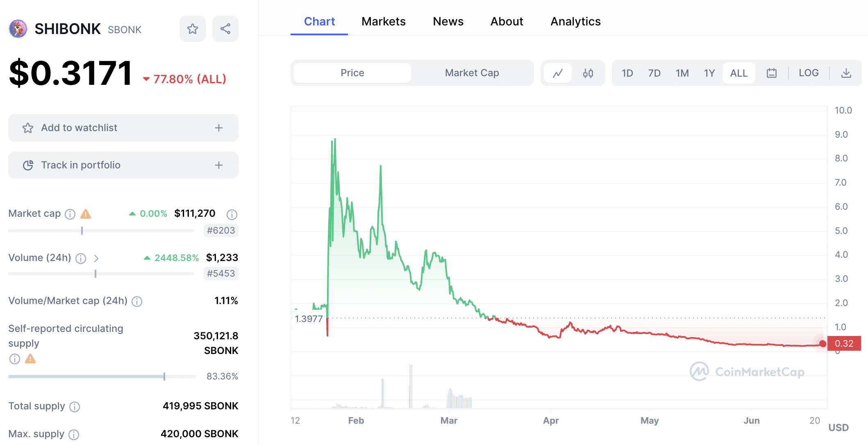Viewport: 868px width, 445px height.
Task: Switch chart to Price view
Action: coord(352,73)
